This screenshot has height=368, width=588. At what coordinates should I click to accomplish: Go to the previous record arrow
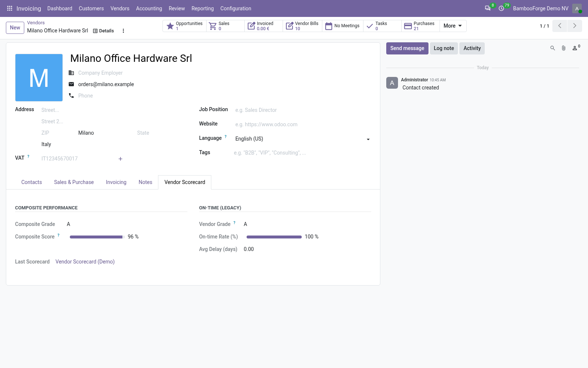560,26
